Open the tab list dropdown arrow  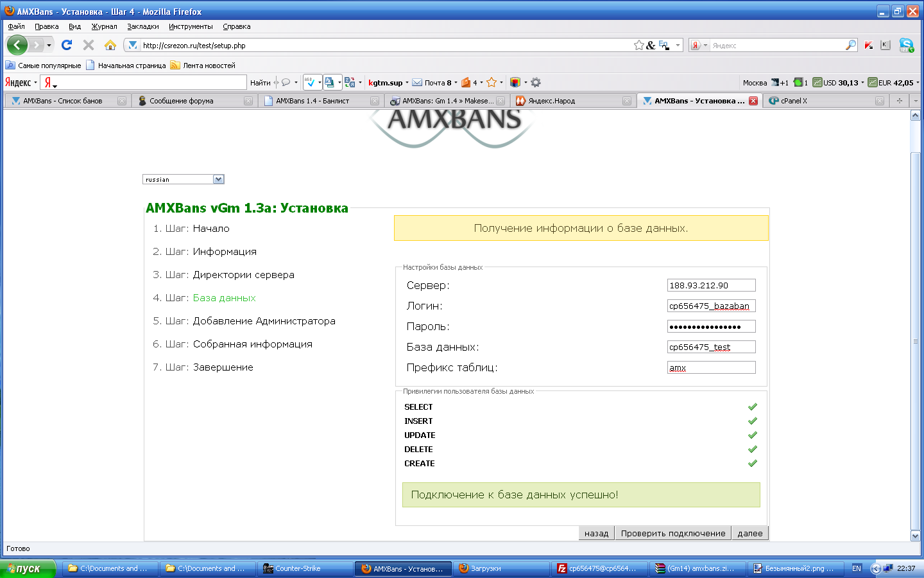(x=916, y=100)
